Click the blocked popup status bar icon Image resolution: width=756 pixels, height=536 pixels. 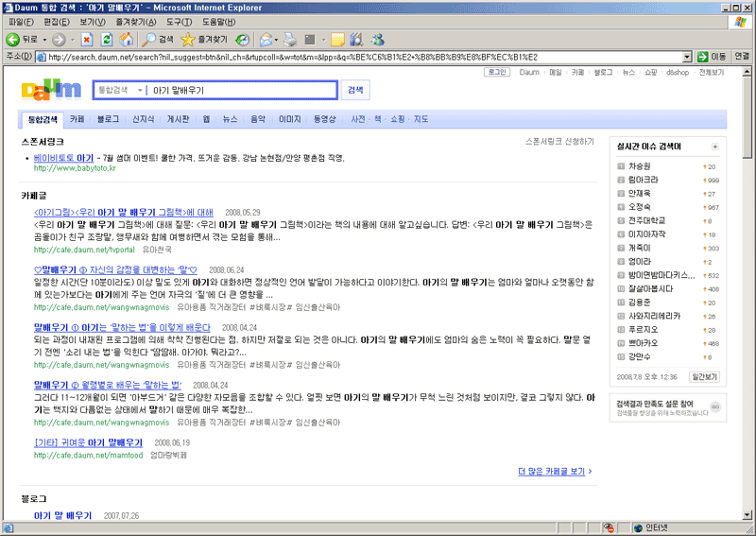(x=609, y=527)
